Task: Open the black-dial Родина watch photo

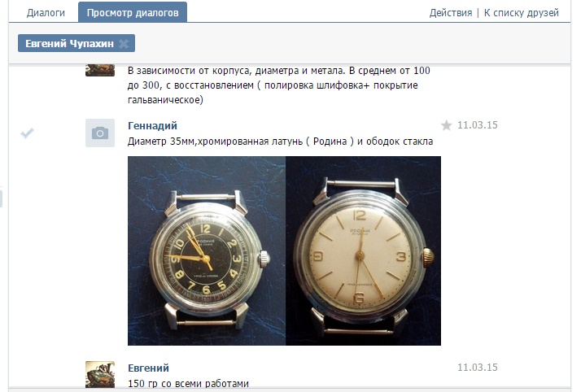Action: tap(207, 251)
